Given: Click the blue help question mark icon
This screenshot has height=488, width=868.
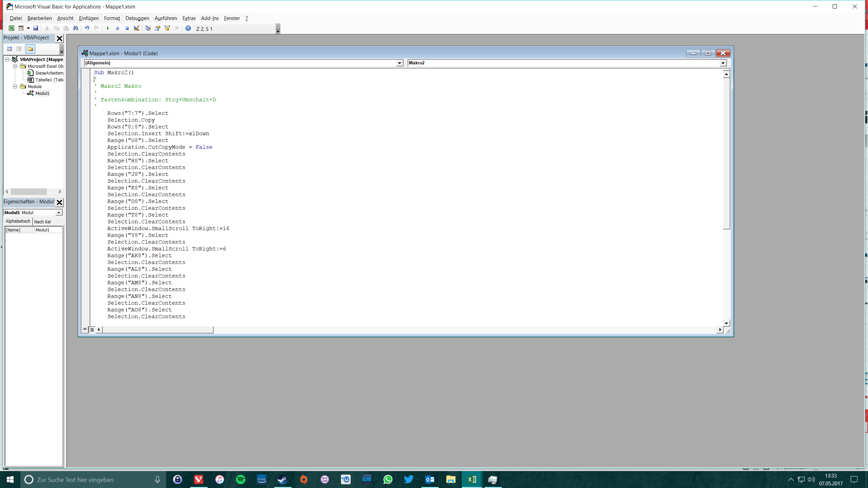Looking at the screenshot, I should [x=188, y=28].
